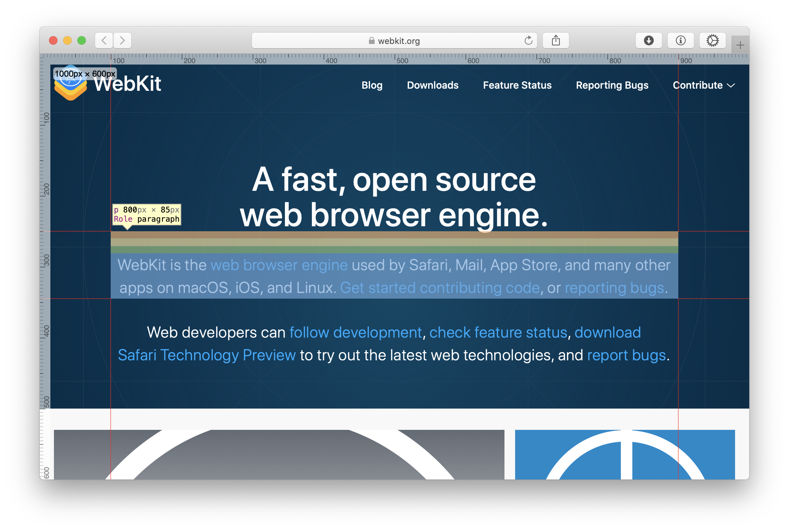Go to Downloads in site navigation
Viewport: 789px width, 532px height.
[x=432, y=85]
